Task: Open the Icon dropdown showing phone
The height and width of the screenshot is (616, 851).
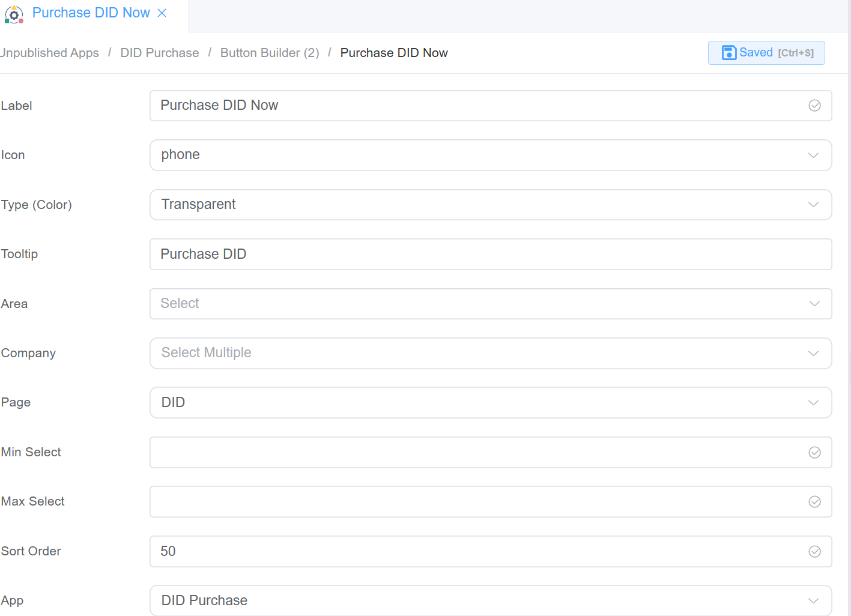Action: click(490, 156)
